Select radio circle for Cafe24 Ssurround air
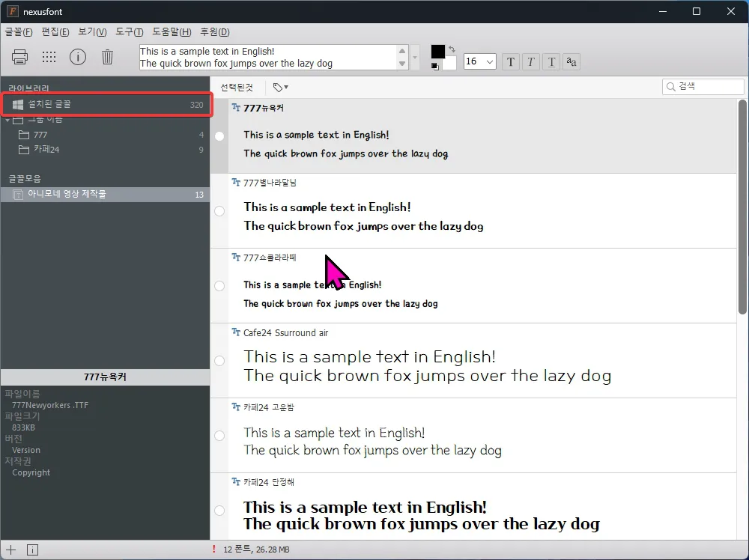 [219, 360]
